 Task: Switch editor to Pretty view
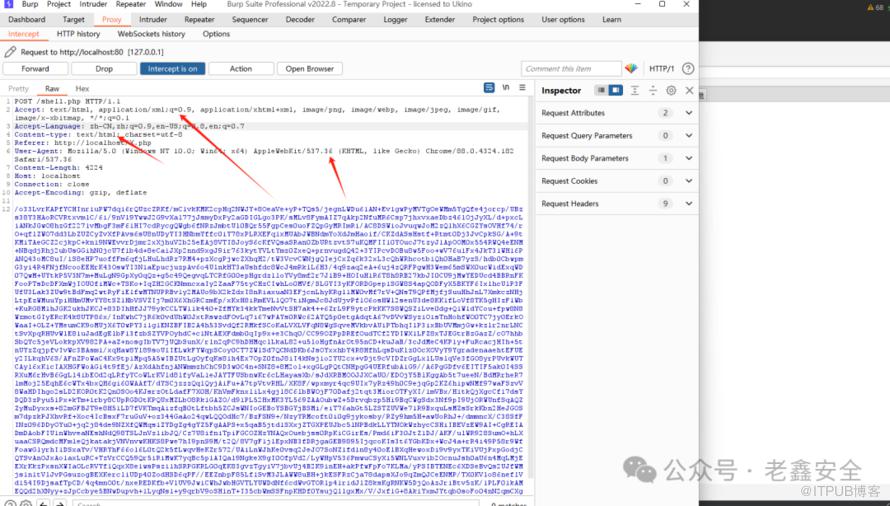(x=18, y=89)
